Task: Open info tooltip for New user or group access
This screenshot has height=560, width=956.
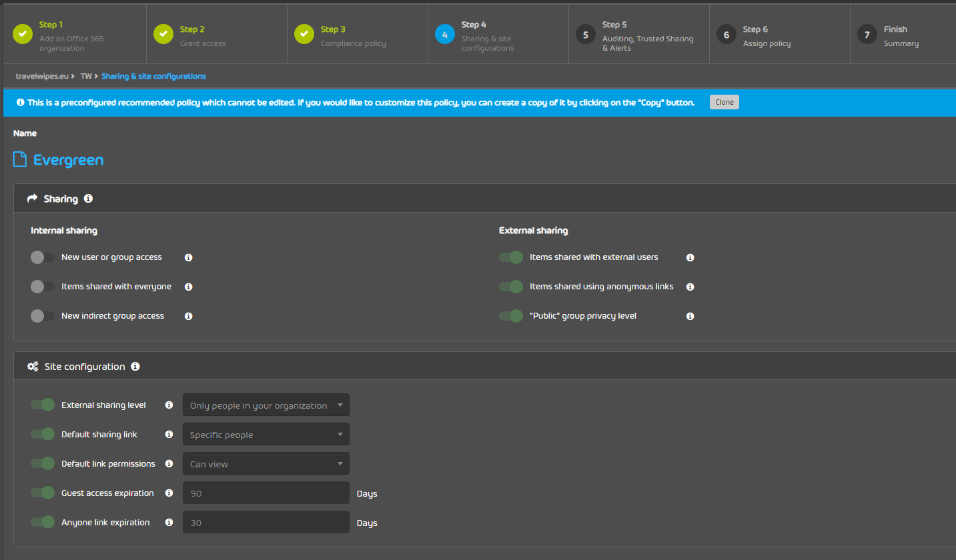Action: (x=188, y=257)
